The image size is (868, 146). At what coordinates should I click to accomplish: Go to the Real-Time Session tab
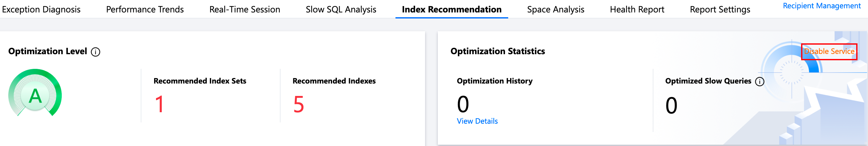pyautogui.click(x=245, y=10)
